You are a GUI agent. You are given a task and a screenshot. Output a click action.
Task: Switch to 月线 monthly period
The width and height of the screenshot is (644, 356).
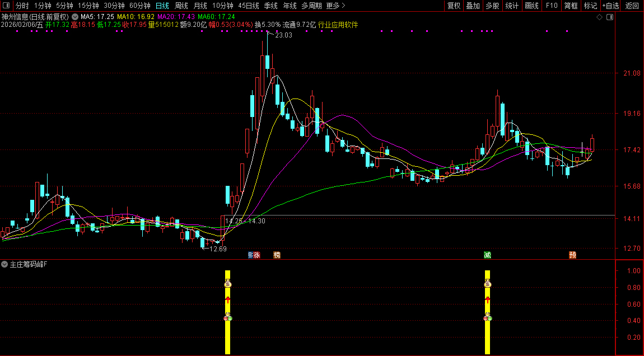[x=200, y=6]
